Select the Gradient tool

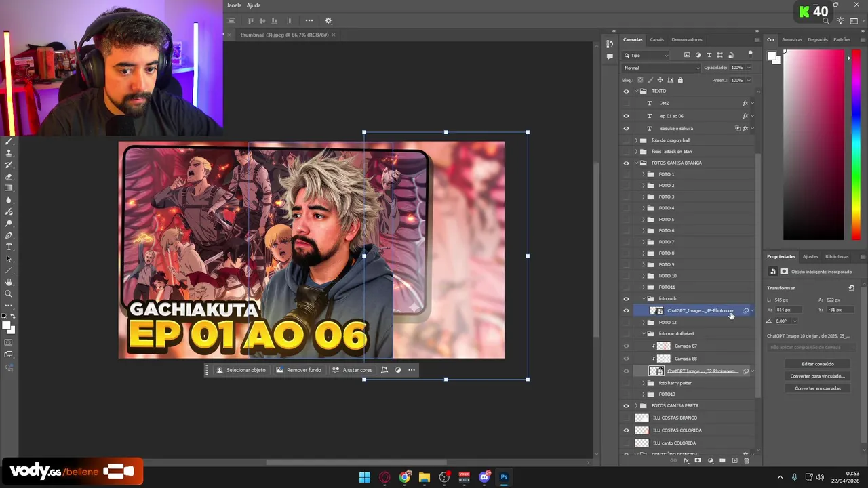[9, 188]
